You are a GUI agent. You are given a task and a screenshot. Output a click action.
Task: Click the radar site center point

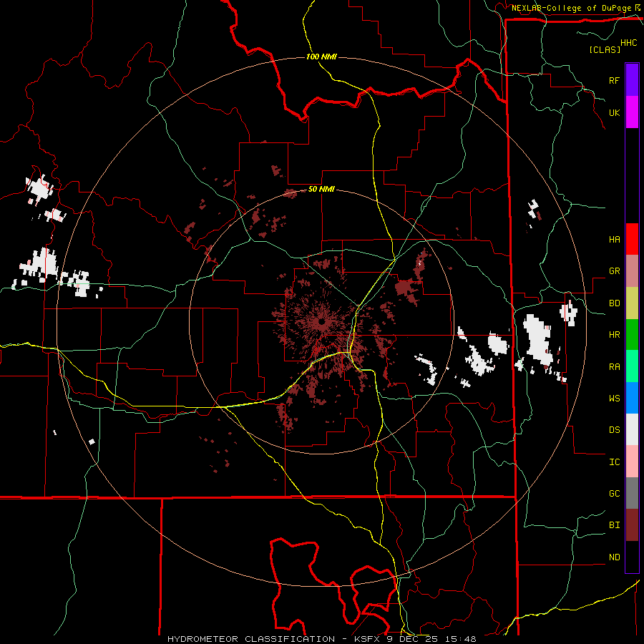pyautogui.click(x=321, y=321)
